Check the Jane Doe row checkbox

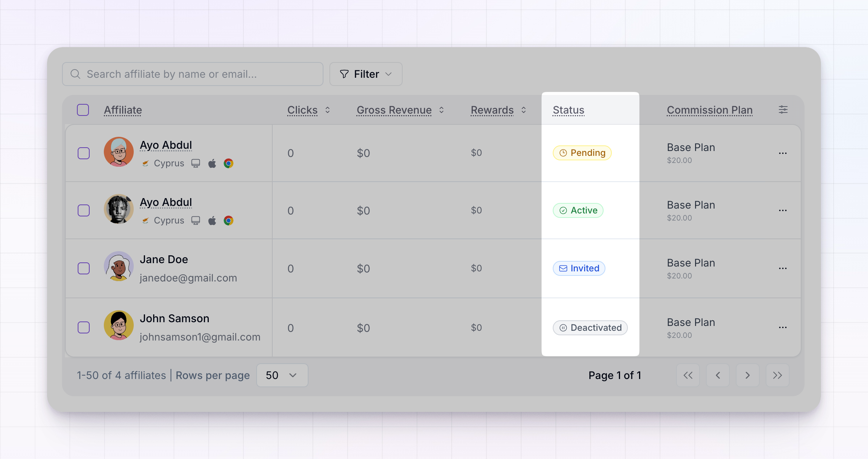[x=84, y=268]
